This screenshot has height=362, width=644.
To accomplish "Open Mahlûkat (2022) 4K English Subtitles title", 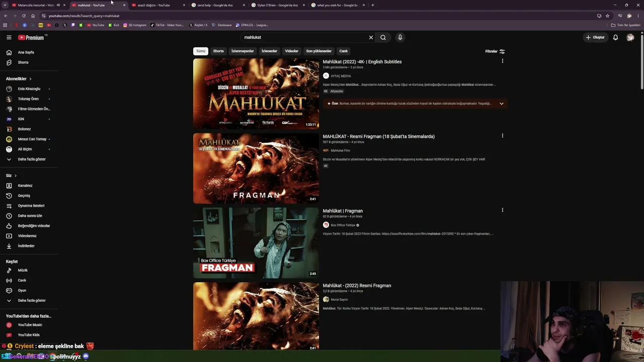I will pyautogui.click(x=362, y=62).
